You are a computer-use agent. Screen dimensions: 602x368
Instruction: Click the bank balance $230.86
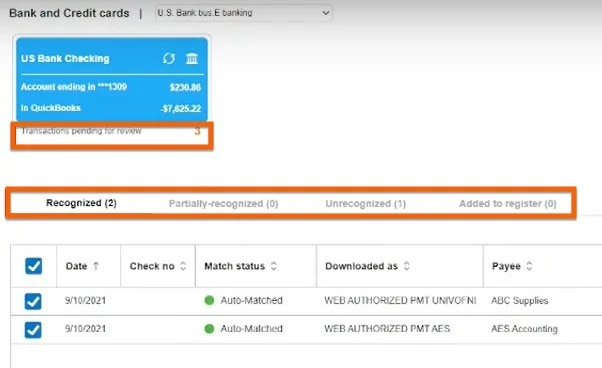(x=185, y=87)
